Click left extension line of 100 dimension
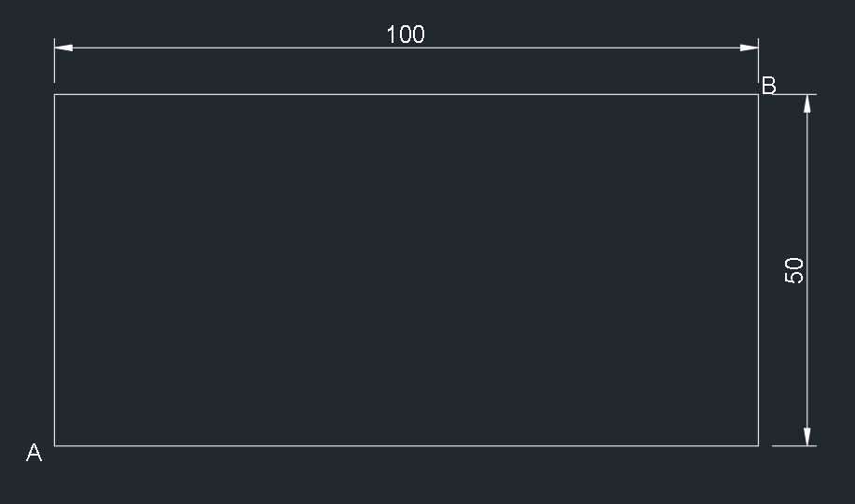 54,61
